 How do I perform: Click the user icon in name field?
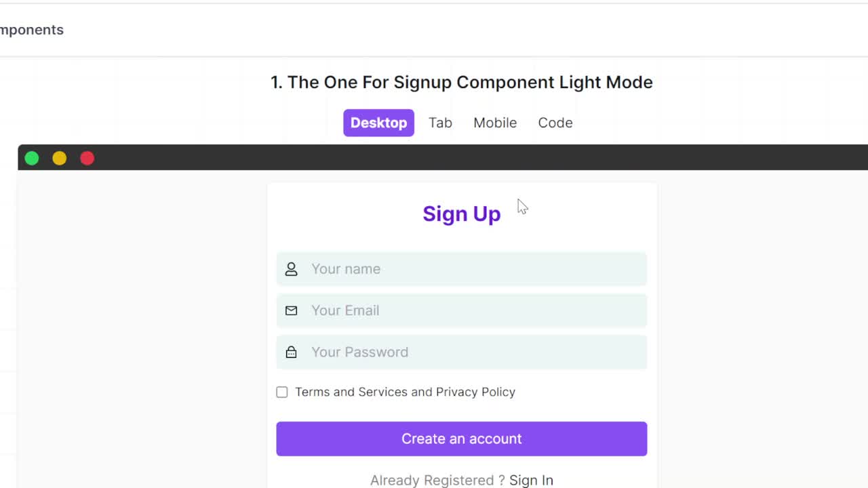pyautogui.click(x=291, y=269)
